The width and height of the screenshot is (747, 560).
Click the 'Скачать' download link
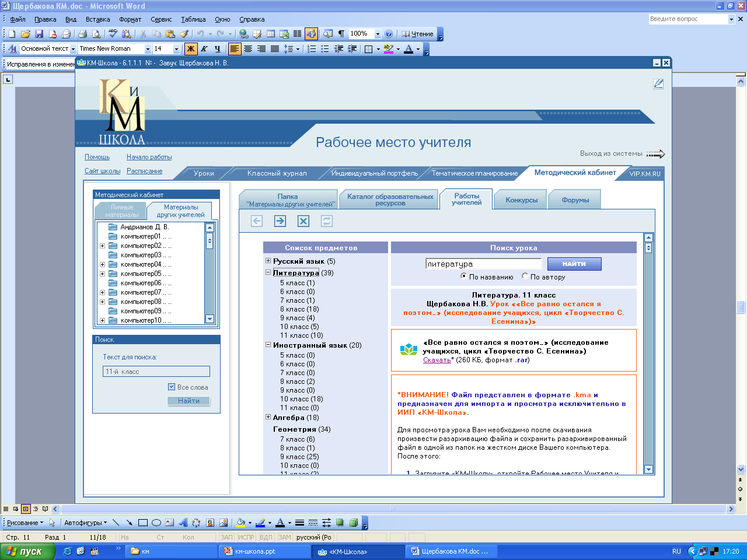[x=437, y=360]
